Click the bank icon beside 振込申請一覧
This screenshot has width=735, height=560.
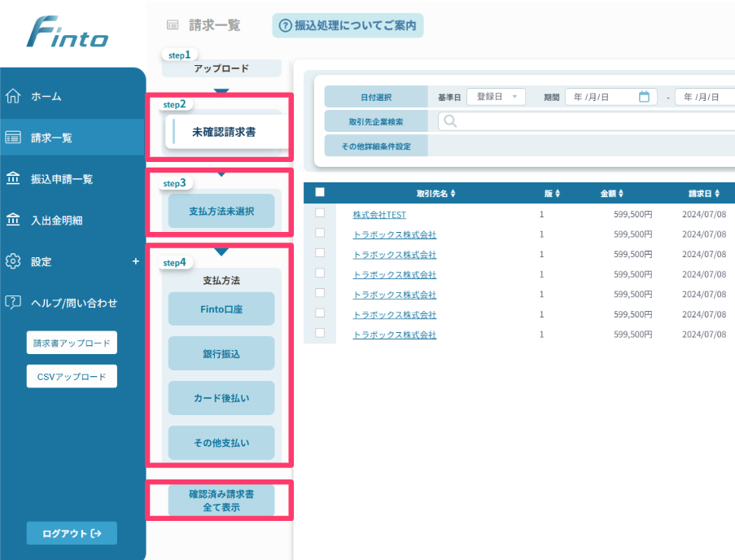pos(13,179)
